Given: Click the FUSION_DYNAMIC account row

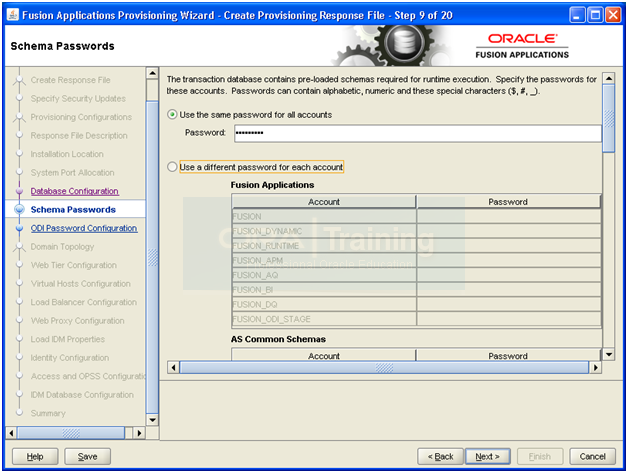Looking at the screenshot, I should (416, 231).
